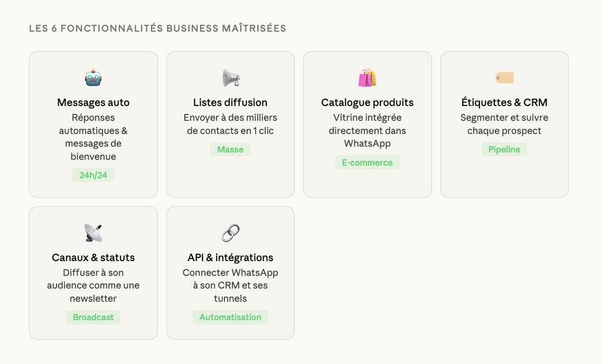Click the Automatisation tag
The width and height of the screenshot is (601, 364).
point(230,317)
